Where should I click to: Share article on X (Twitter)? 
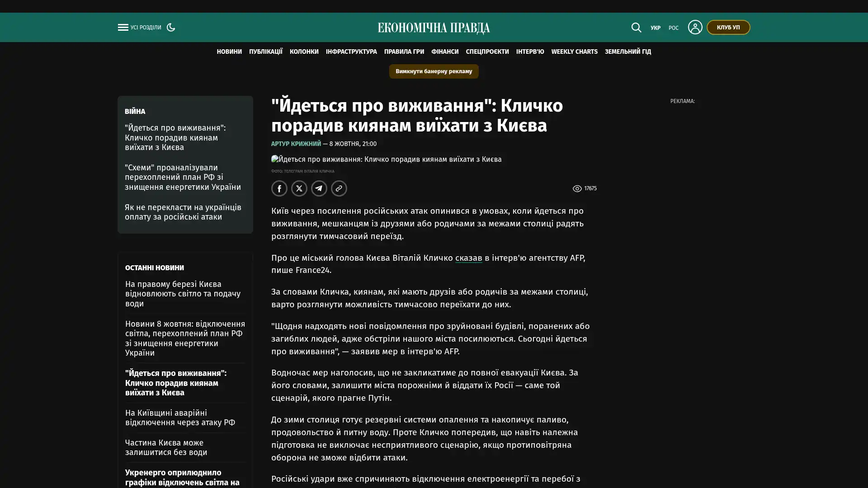coord(299,188)
